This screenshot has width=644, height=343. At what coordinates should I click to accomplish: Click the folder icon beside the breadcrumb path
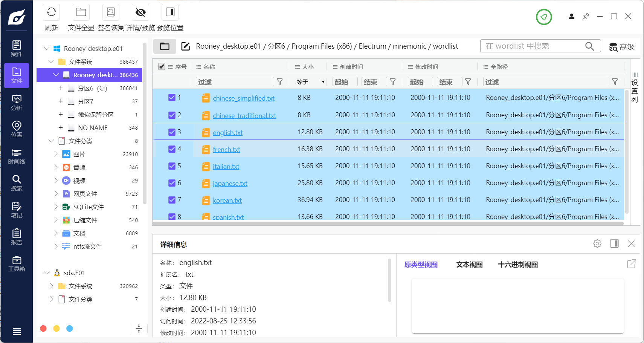(x=165, y=46)
